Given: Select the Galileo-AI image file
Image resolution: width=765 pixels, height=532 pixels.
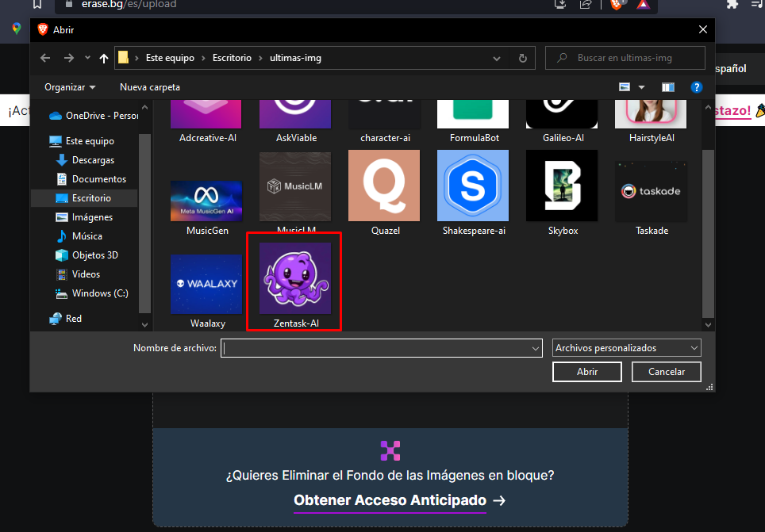Looking at the screenshot, I should click(562, 121).
